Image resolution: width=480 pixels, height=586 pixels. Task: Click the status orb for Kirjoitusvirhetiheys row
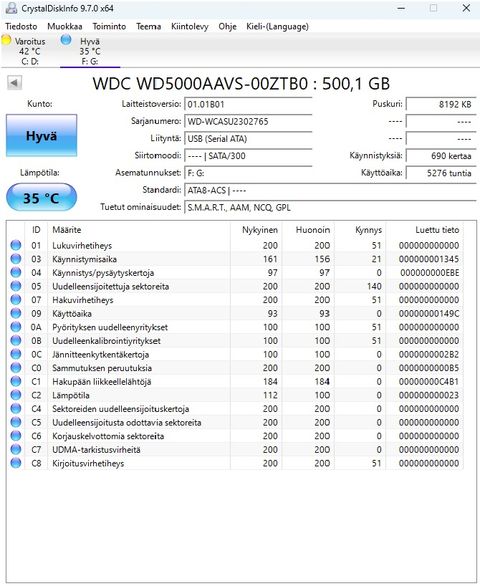(x=16, y=463)
